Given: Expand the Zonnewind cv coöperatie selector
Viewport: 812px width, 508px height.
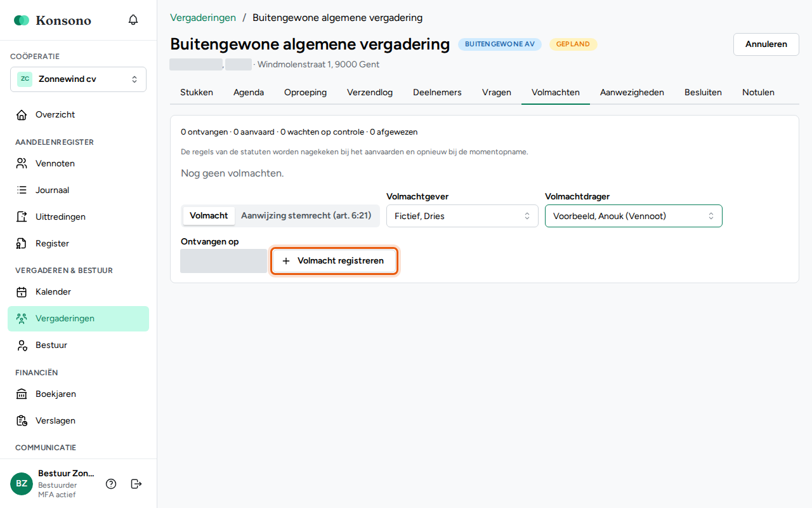Looking at the screenshot, I should [78, 79].
